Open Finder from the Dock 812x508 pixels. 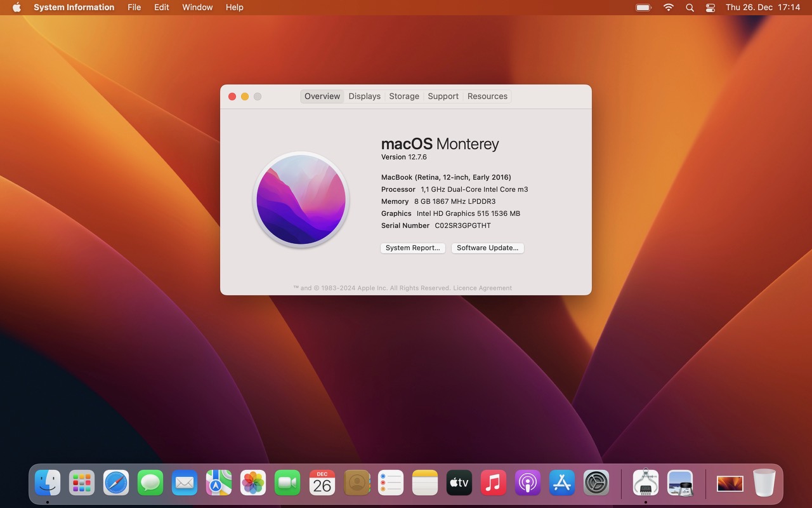[48, 483]
